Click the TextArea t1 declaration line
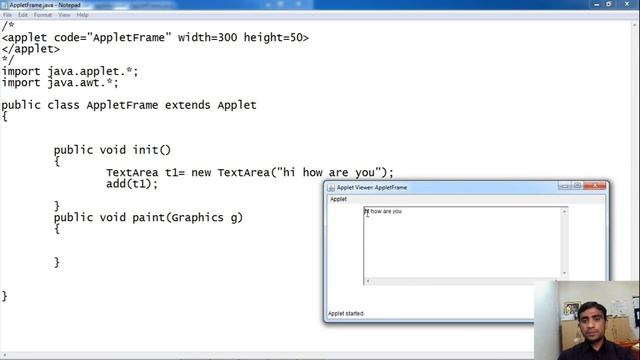 250,172
